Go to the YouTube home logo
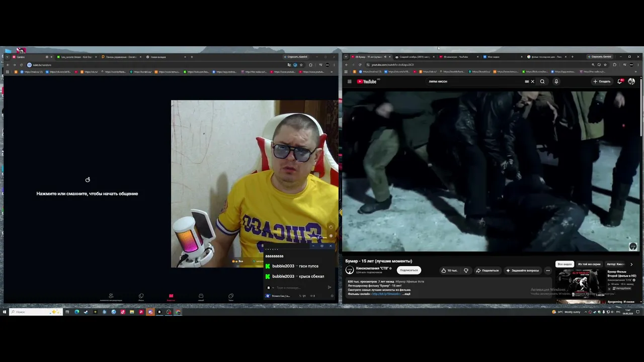The width and height of the screenshot is (644, 362). click(367, 81)
